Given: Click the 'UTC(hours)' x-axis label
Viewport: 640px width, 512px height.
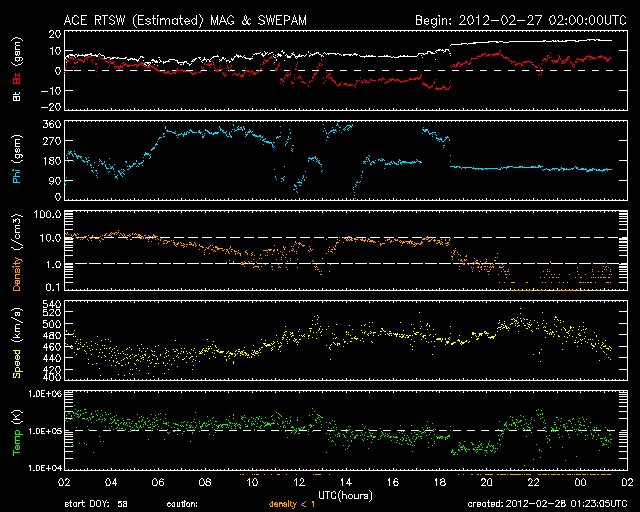Looking at the screenshot, I should (x=345, y=496).
